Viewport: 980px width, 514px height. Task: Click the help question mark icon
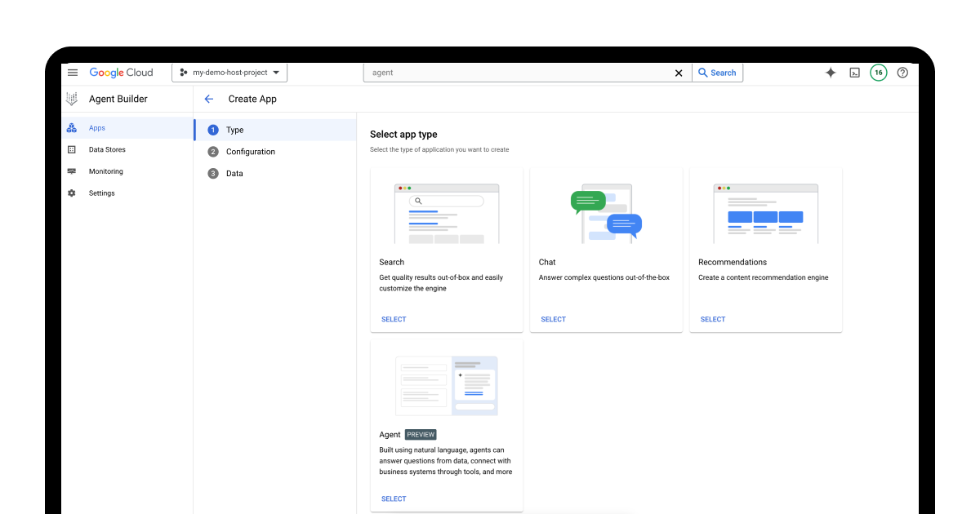902,73
